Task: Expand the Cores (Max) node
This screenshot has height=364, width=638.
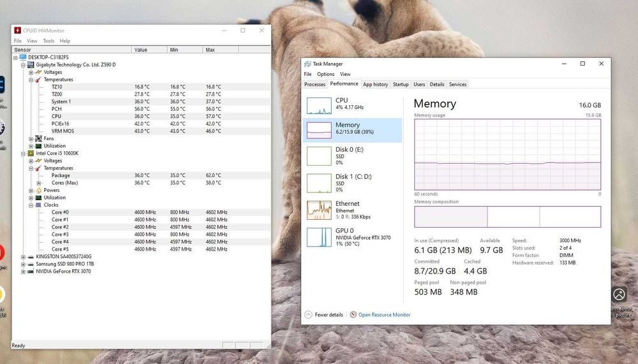Action: [x=39, y=183]
